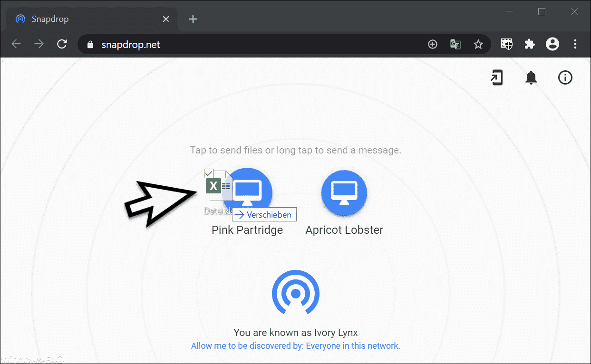The width and height of the screenshot is (591, 364).
Task: Click 'You are known as Ivory Lynx' text
Action: click(295, 333)
